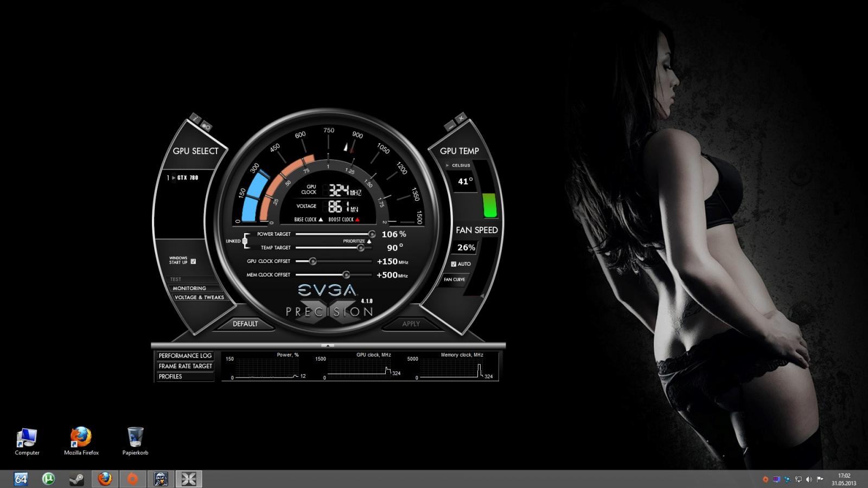Switch to Firefox in the taskbar
Screen dimensions: 868x488
click(x=105, y=479)
